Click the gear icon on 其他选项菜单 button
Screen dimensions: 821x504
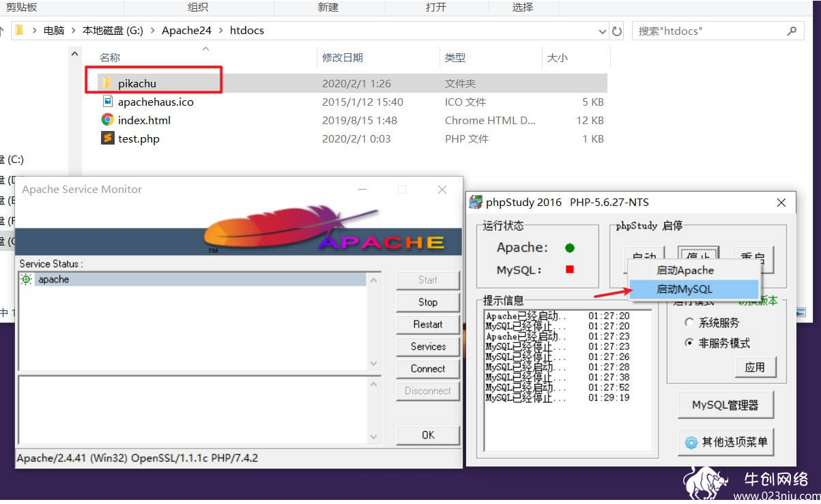tap(691, 443)
